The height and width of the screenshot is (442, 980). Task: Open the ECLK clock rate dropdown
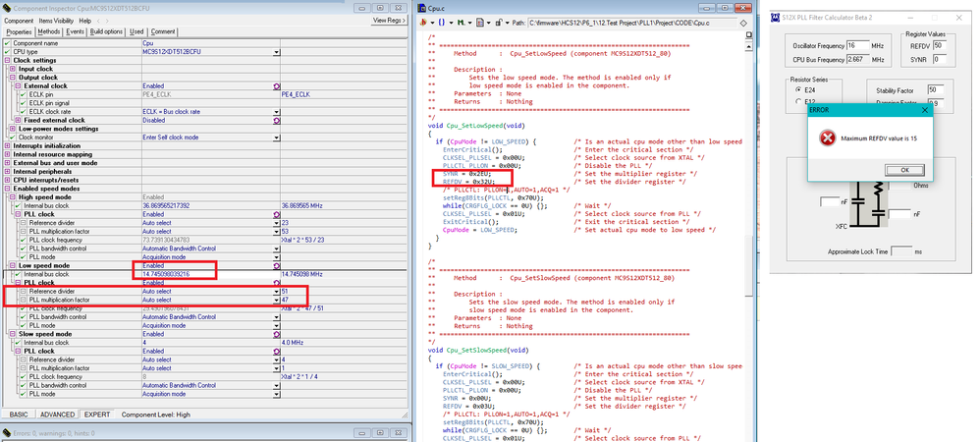click(276, 112)
